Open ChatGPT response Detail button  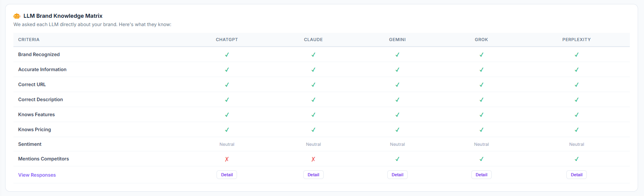pos(227,175)
